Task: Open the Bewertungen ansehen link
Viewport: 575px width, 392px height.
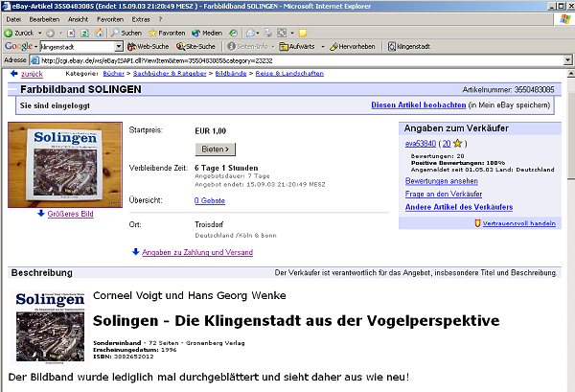Action: 442,181
